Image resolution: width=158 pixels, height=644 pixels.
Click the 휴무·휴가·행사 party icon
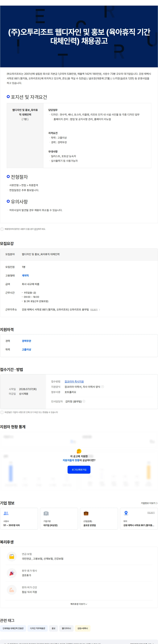point(12,573)
